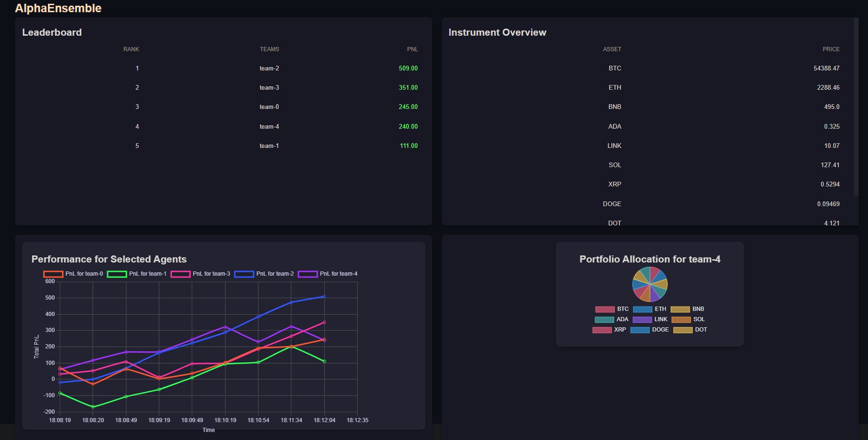Viewport: 868px width, 440px height.
Task: Click PnL value 111.00
Action: (x=408, y=146)
